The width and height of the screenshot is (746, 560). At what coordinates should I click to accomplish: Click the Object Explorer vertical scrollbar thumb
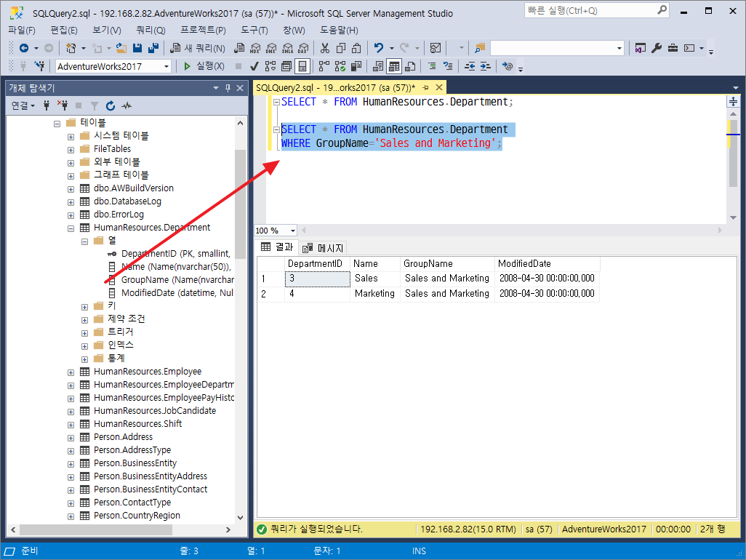tap(240, 204)
